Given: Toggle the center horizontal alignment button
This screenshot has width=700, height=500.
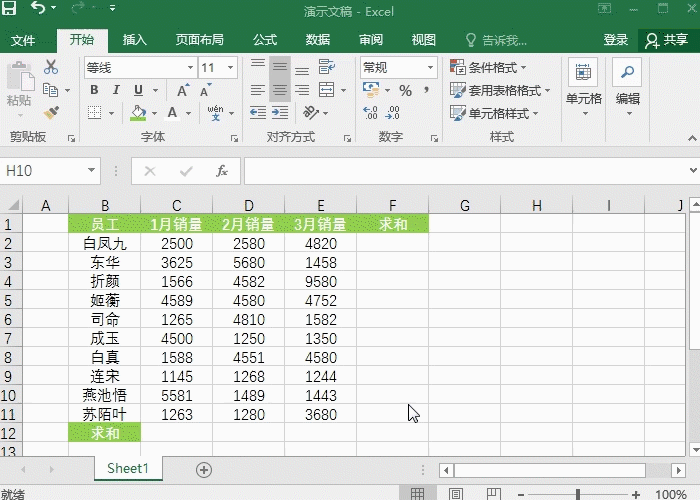Looking at the screenshot, I should click(281, 90).
